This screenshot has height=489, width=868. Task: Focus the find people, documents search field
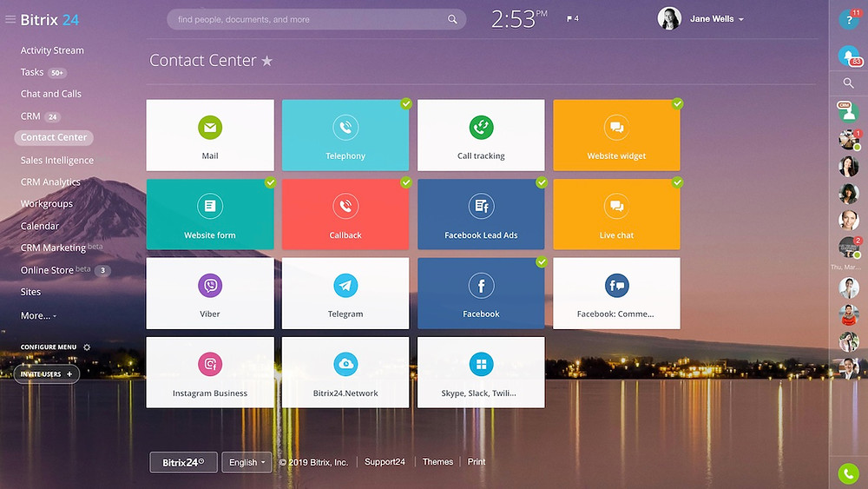[316, 19]
